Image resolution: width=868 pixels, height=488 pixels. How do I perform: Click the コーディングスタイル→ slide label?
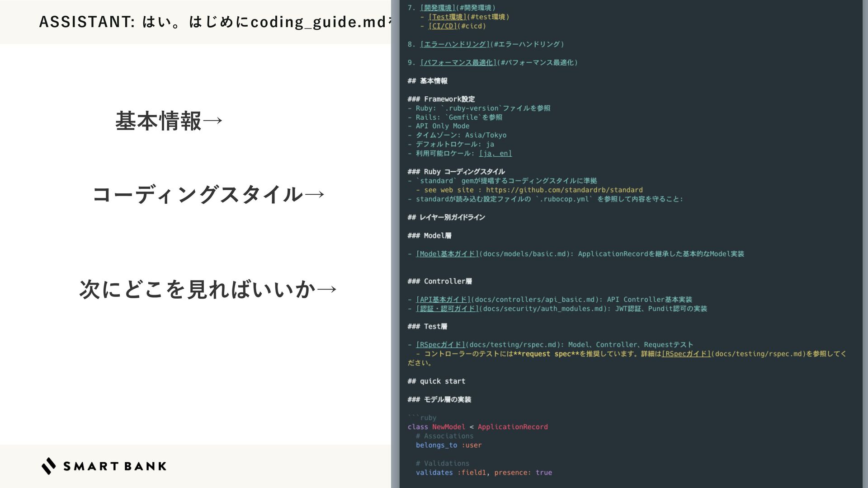coord(208,194)
